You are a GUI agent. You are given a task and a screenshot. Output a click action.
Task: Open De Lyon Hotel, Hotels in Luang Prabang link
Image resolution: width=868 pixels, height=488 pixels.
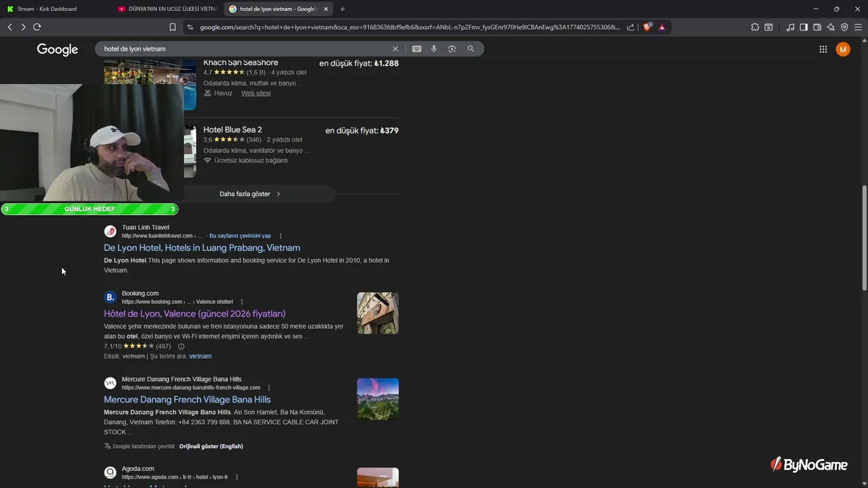click(x=202, y=248)
